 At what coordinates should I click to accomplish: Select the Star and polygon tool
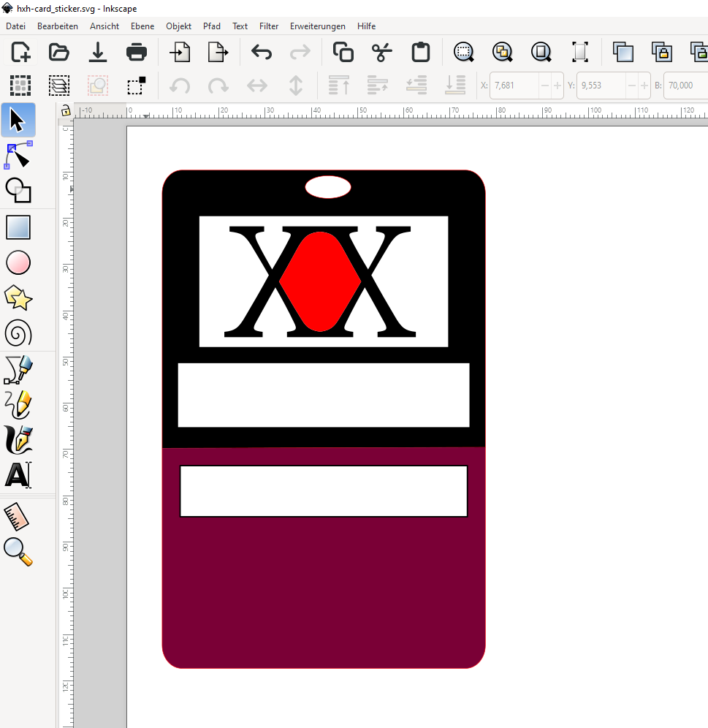[x=18, y=298]
